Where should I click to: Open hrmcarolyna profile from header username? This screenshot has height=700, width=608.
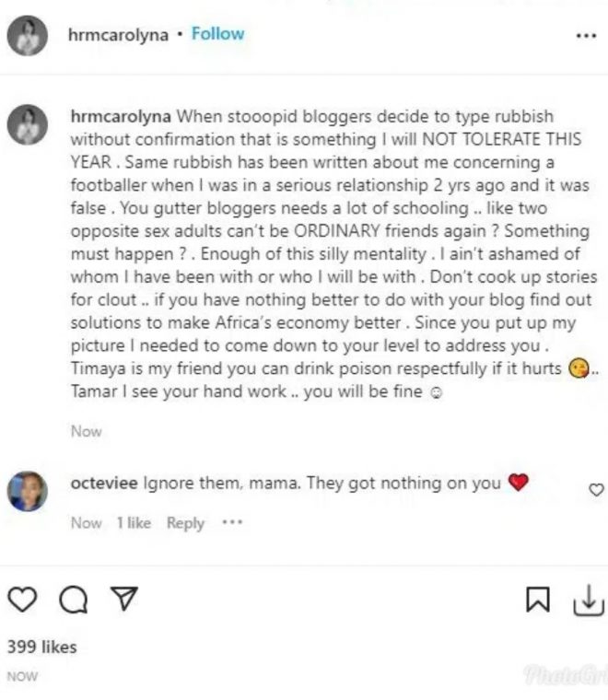pos(118,35)
